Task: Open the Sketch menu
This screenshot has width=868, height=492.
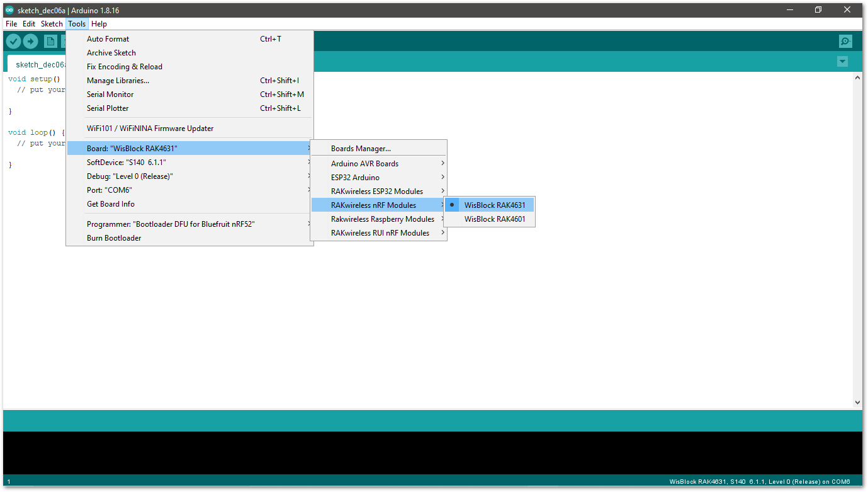Action: [x=52, y=24]
